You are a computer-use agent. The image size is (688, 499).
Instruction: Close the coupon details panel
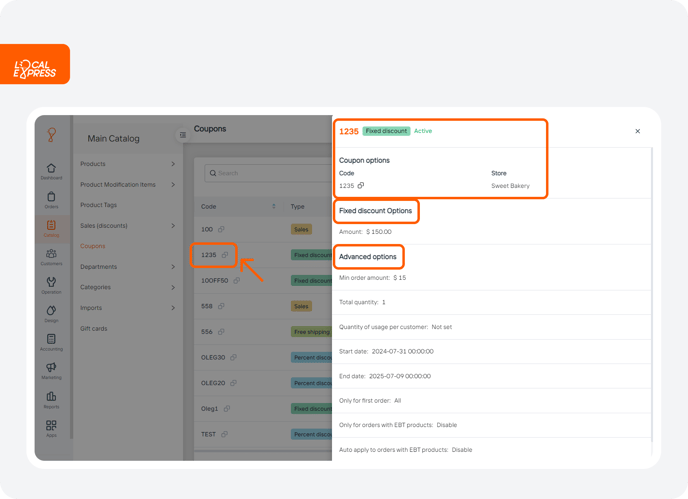point(638,131)
